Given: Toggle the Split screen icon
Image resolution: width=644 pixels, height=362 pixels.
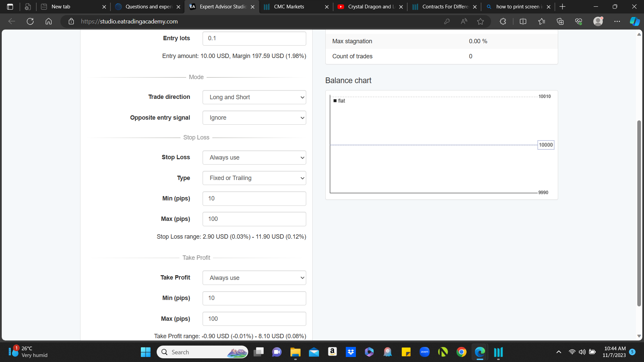Looking at the screenshot, I should click(523, 21).
